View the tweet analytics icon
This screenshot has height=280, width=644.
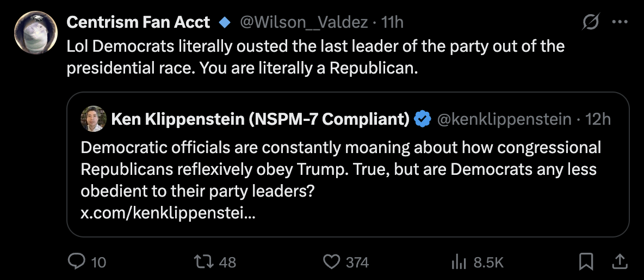459,262
